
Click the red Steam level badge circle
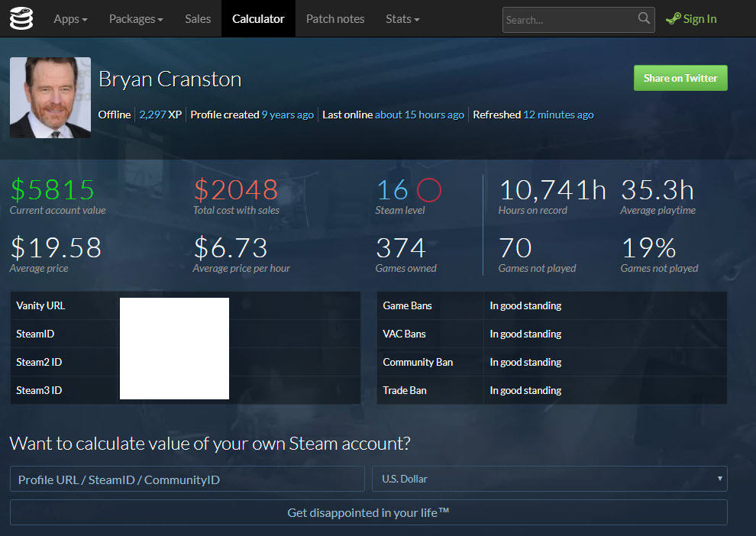click(x=429, y=189)
